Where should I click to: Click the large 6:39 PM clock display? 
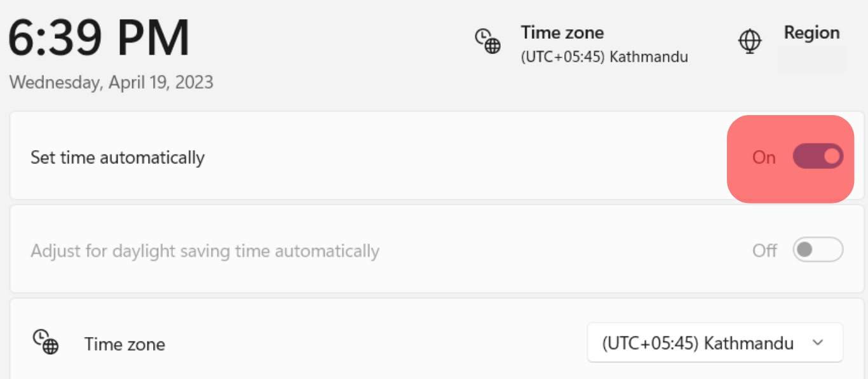97,38
